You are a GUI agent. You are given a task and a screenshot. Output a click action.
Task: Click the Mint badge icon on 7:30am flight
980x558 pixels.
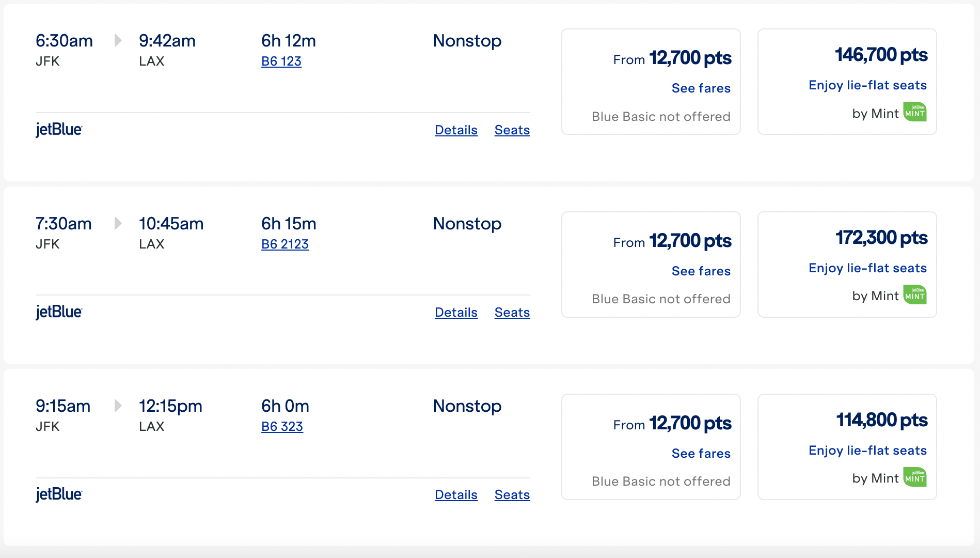[914, 295]
